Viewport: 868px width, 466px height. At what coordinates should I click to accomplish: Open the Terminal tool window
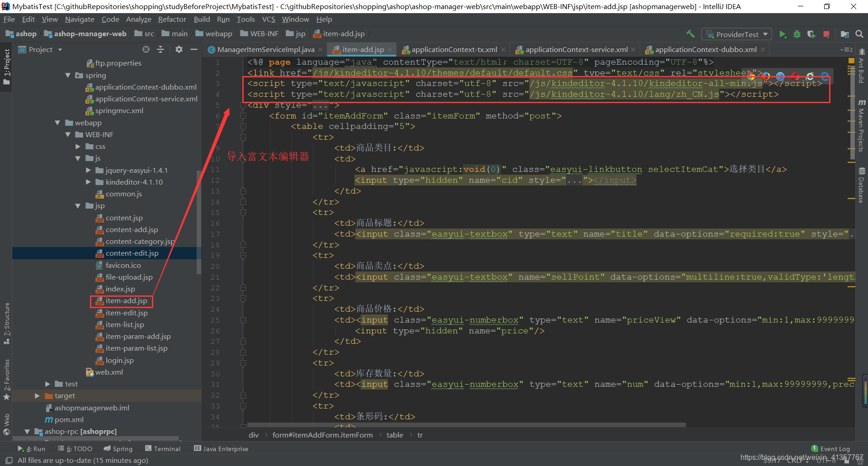(163, 449)
